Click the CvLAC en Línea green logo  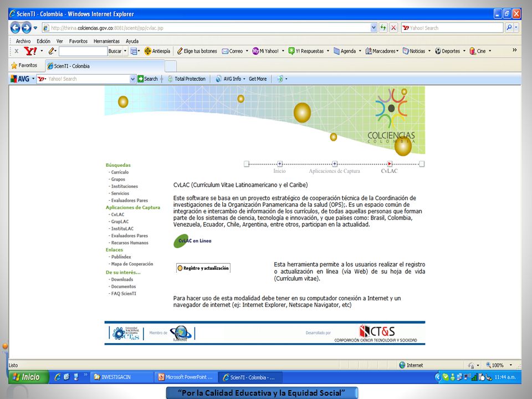(x=192, y=241)
